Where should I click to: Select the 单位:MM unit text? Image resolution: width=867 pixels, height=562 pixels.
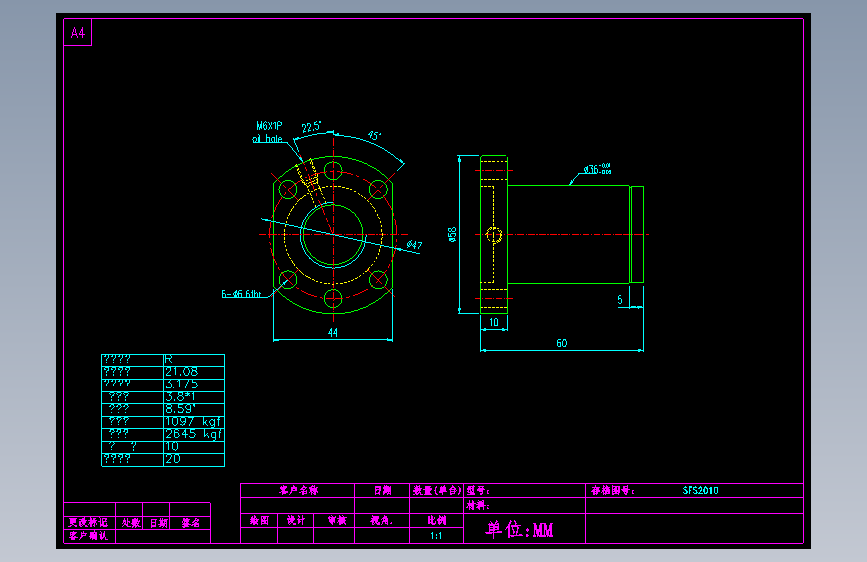519,529
